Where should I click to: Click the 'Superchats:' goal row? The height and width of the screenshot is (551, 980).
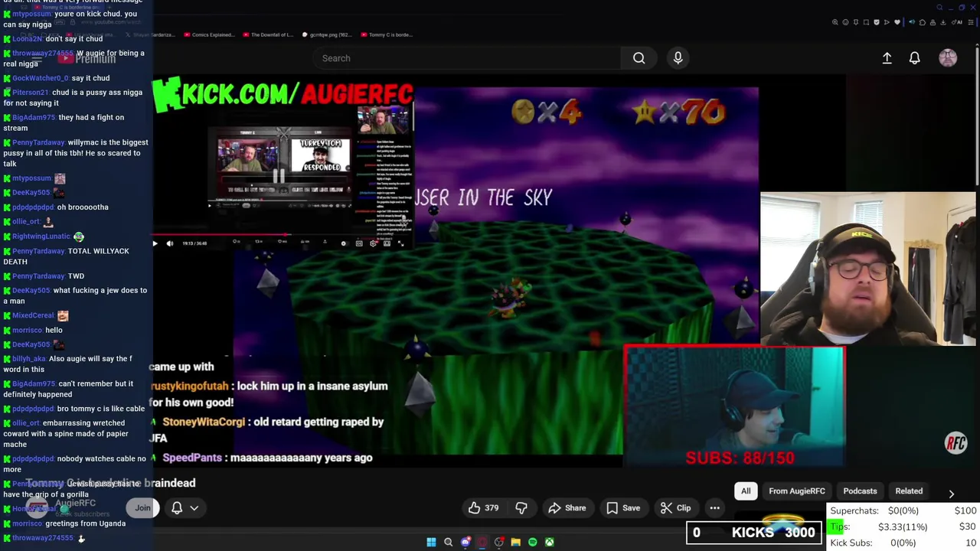903,510
